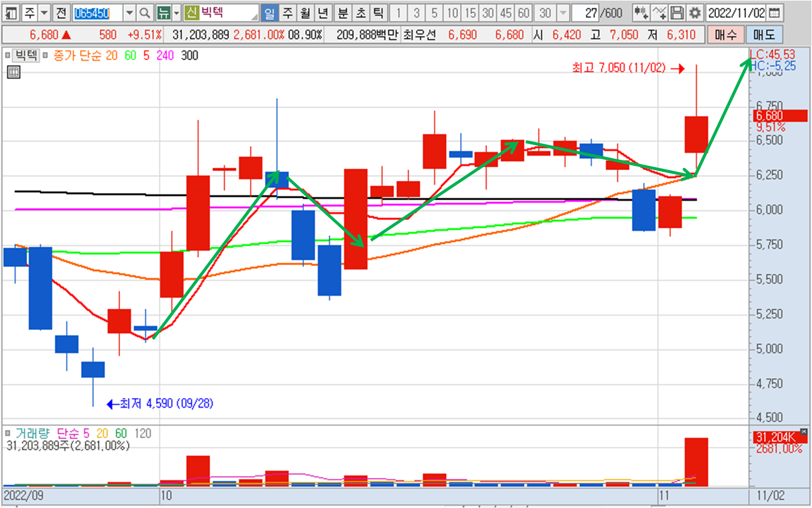Screen dimensions: 812x508
Task: Select the 10 interval button
Action: click(x=453, y=13)
